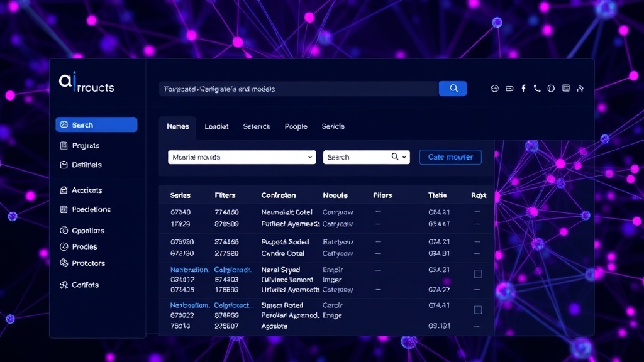Select Serch in the sidebar
The image size is (644, 362).
(x=96, y=125)
